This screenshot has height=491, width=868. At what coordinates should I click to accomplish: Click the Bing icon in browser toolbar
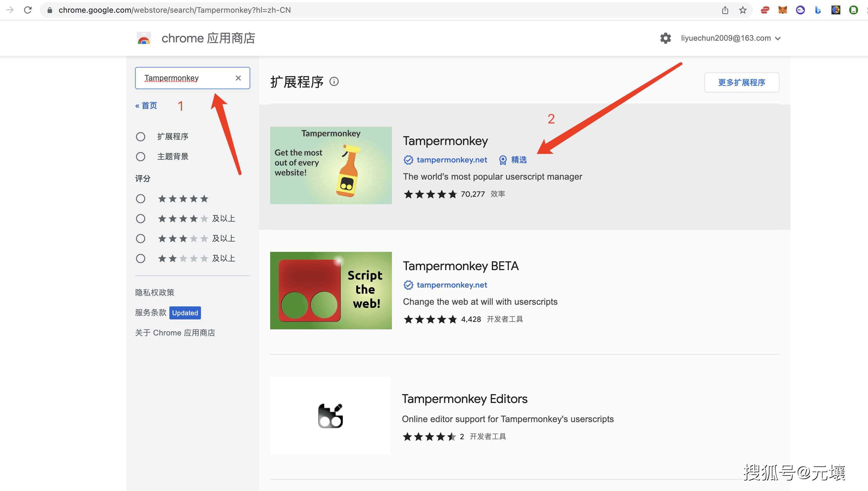click(818, 10)
